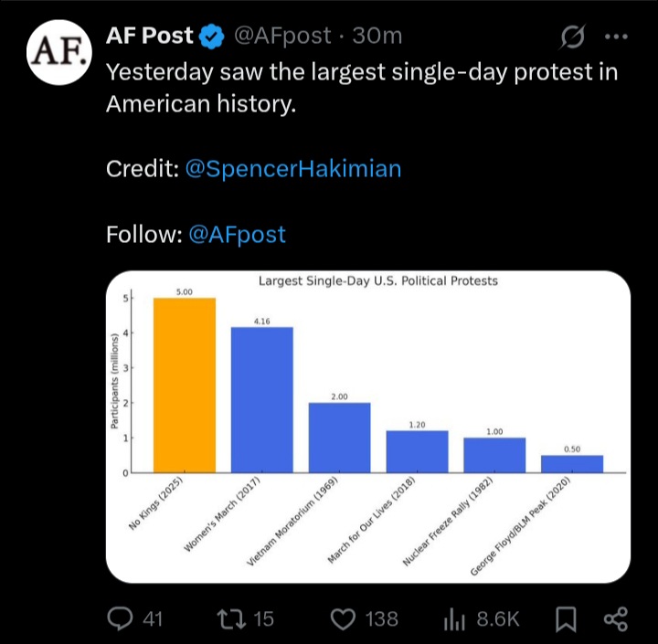Select the 41 replies count
The height and width of the screenshot is (644, 658).
[x=153, y=619]
